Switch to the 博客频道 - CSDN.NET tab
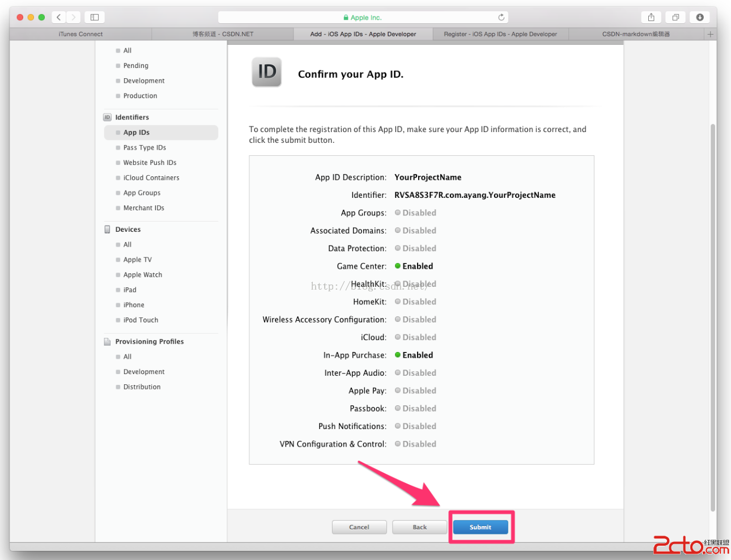The height and width of the screenshot is (560, 731). 223,34
